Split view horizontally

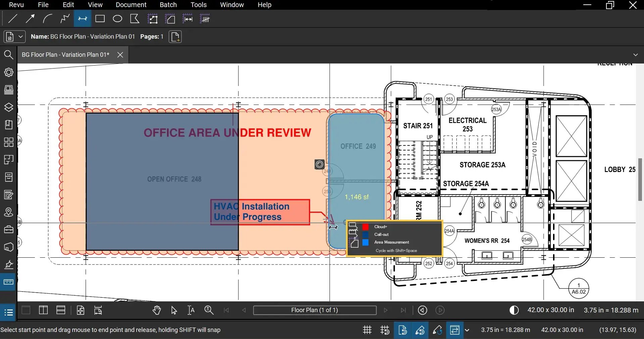pos(61,310)
